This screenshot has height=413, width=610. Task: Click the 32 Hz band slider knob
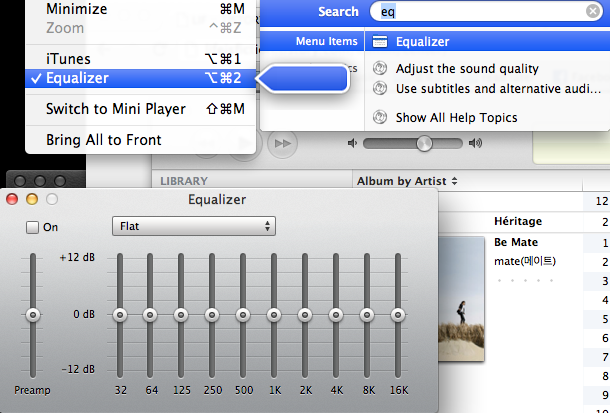tap(120, 315)
